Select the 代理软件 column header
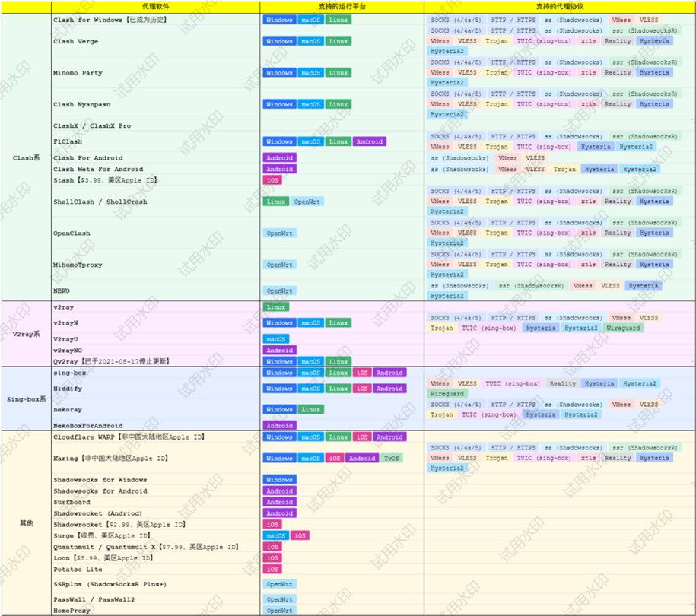This screenshot has height=616, width=696. click(154, 8)
